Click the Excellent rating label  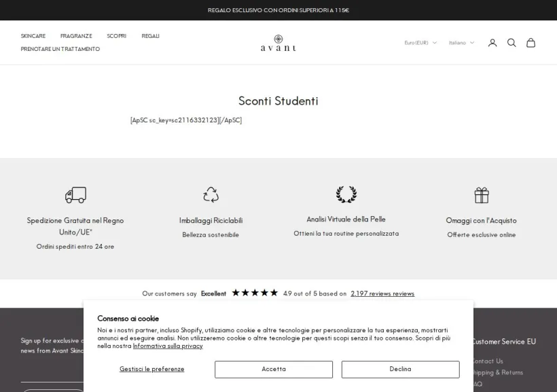click(x=213, y=293)
